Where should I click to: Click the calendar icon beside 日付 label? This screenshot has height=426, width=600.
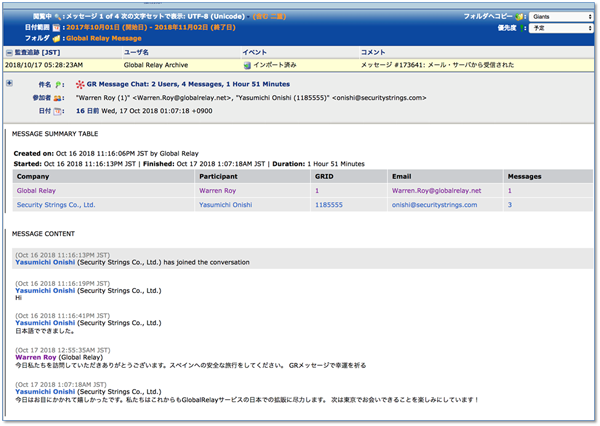57,111
